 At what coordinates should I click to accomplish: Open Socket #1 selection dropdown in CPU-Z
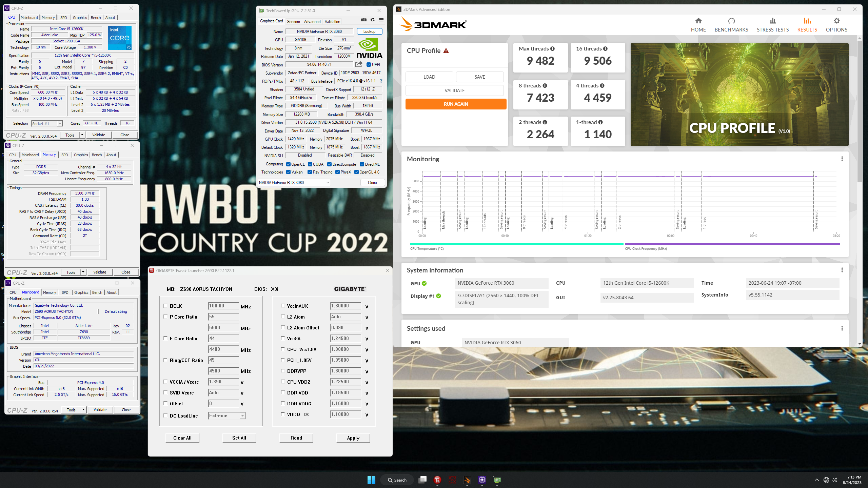[x=47, y=124]
